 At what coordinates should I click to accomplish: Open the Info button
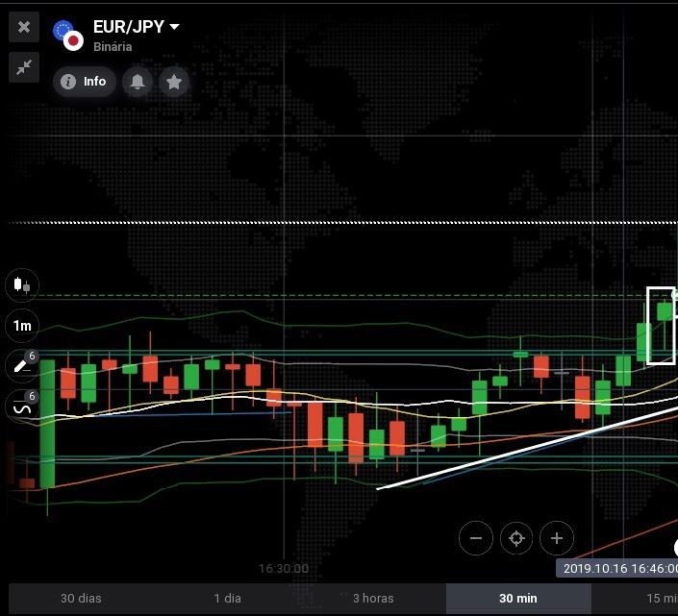(x=85, y=82)
